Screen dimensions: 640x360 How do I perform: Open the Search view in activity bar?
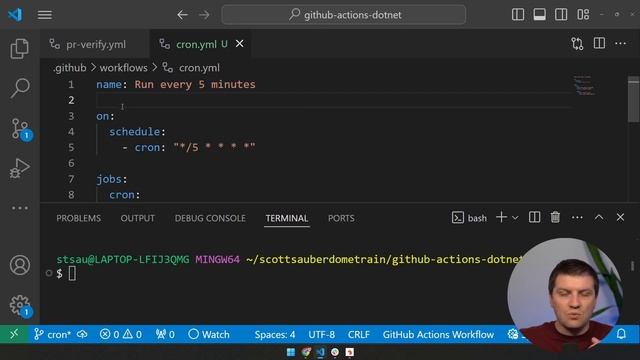(20, 88)
